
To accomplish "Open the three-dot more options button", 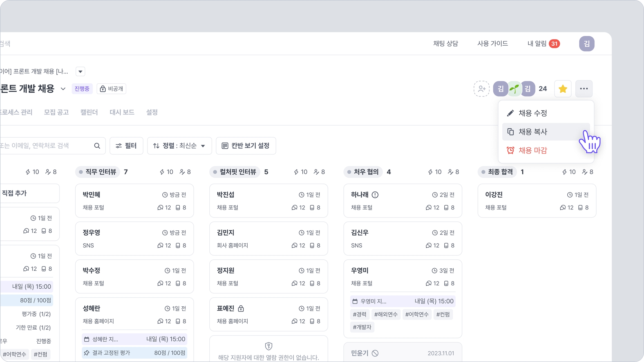I will [584, 88].
